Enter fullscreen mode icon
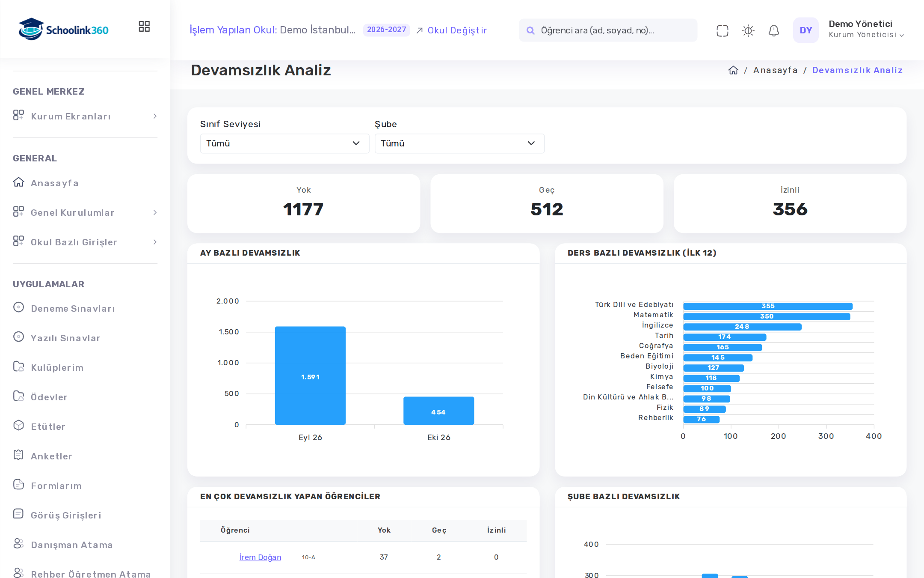This screenshot has width=924, height=578. pos(722,30)
